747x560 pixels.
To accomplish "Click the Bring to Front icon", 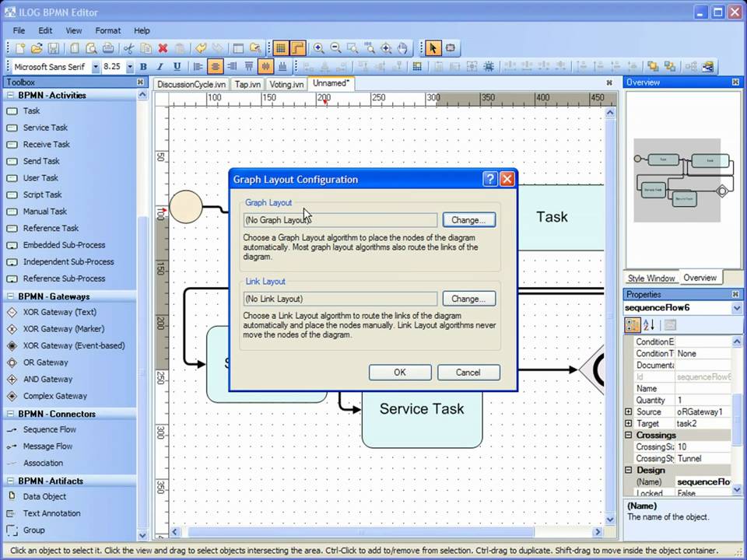I will [x=653, y=67].
